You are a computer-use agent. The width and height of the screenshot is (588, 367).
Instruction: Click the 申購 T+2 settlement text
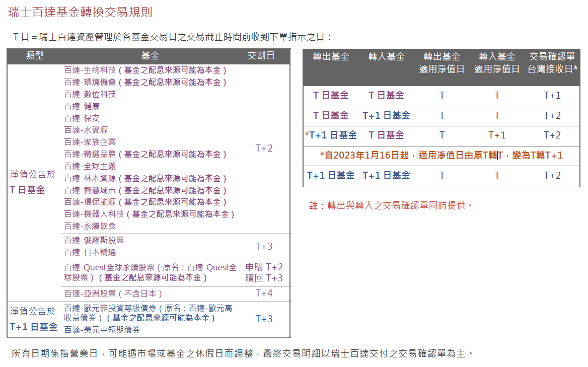[x=264, y=267]
